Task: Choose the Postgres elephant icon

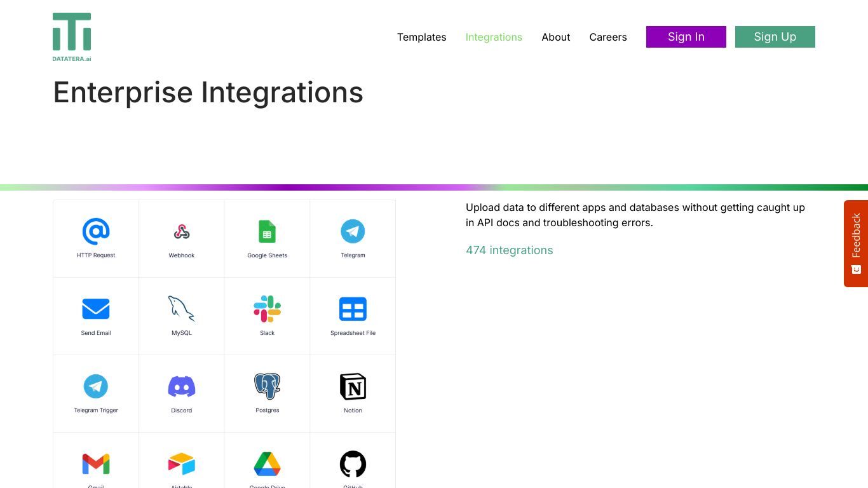Action: click(267, 386)
